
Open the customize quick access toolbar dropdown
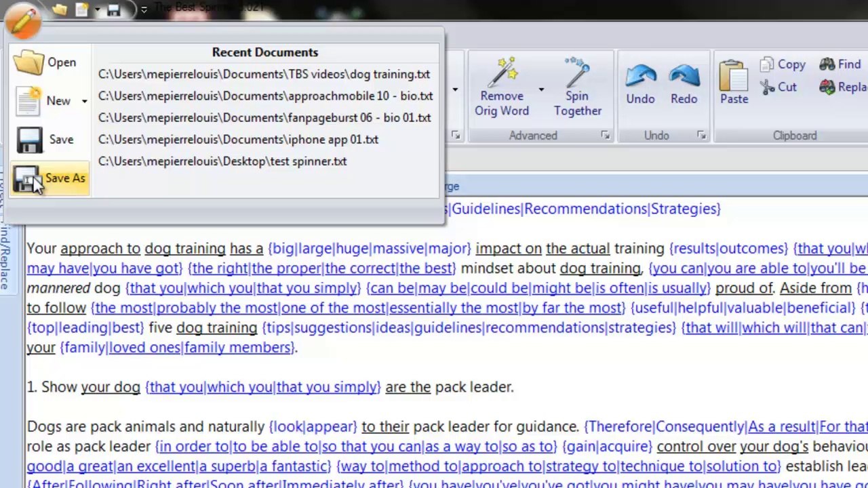point(144,10)
